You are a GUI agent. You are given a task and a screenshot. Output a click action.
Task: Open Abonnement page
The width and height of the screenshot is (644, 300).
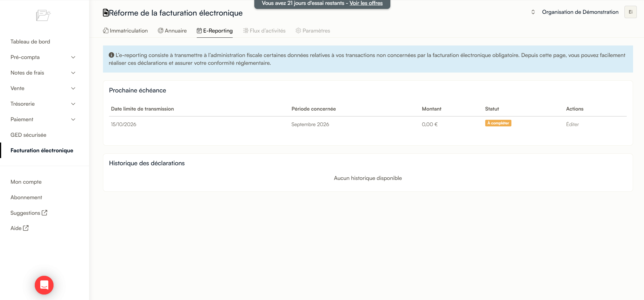point(26,197)
